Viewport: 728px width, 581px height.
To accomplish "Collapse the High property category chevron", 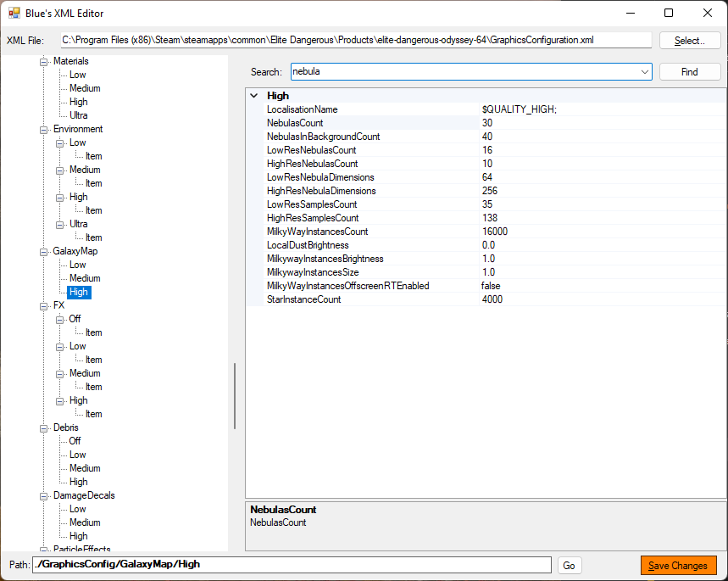I will coord(254,96).
